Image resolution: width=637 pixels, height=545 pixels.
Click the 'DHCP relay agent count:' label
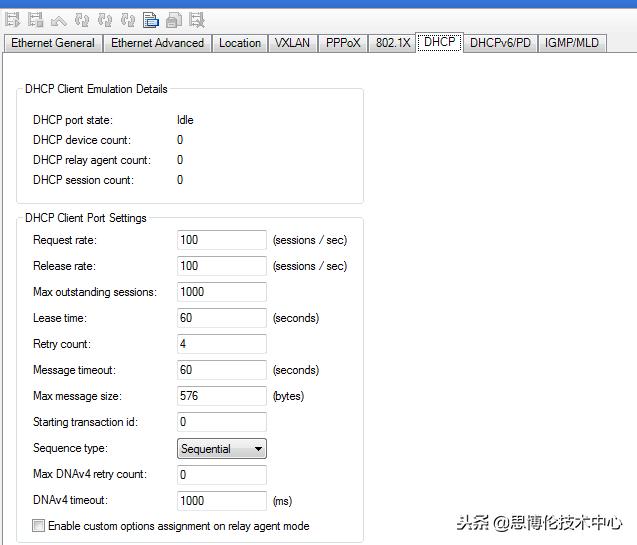(92, 160)
